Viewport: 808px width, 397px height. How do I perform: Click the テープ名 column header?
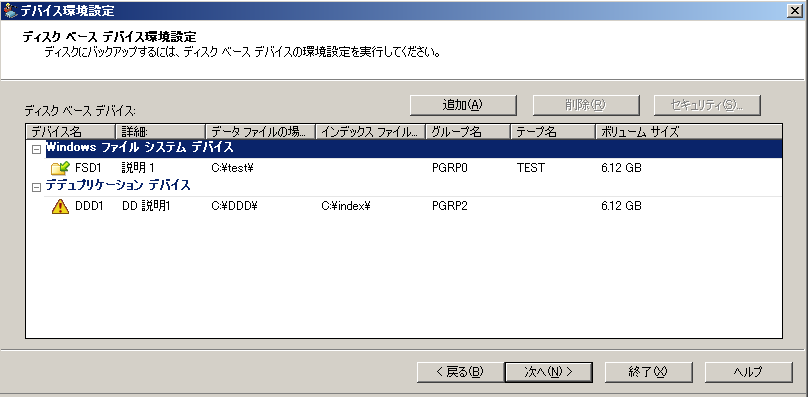[x=553, y=132]
